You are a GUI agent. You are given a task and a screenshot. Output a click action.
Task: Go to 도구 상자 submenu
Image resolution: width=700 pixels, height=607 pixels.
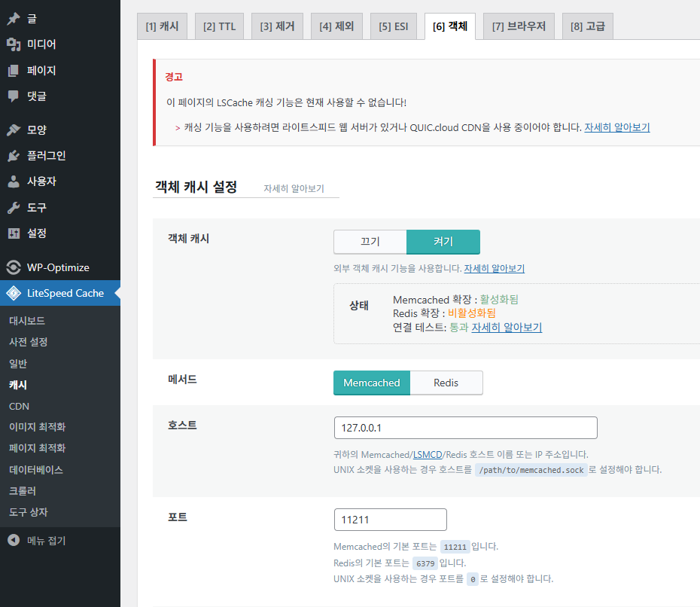pos(28,512)
